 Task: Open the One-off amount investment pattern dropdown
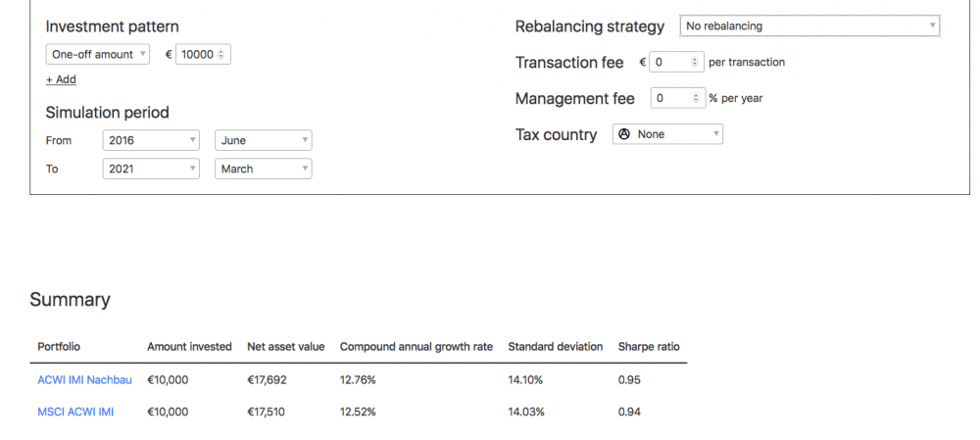(98, 55)
